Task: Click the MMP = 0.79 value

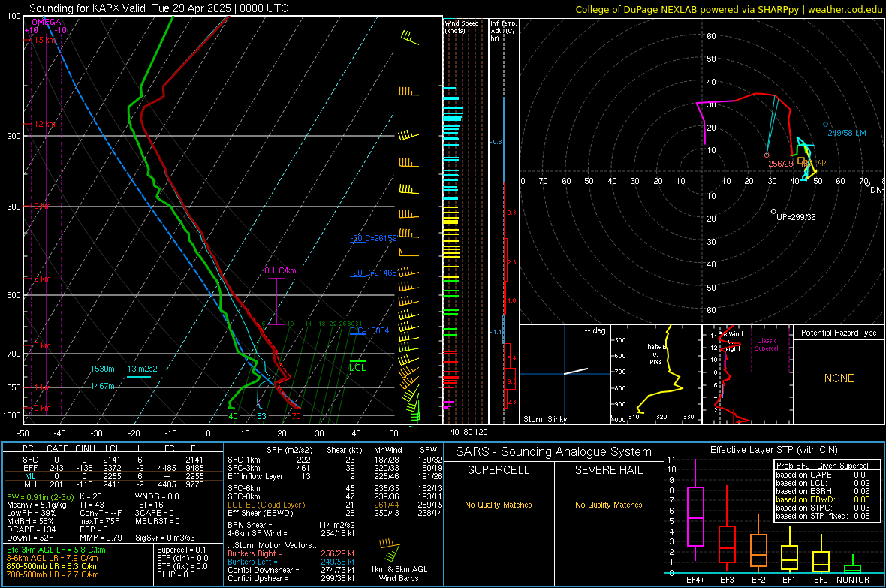Action: click(x=101, y=538)
